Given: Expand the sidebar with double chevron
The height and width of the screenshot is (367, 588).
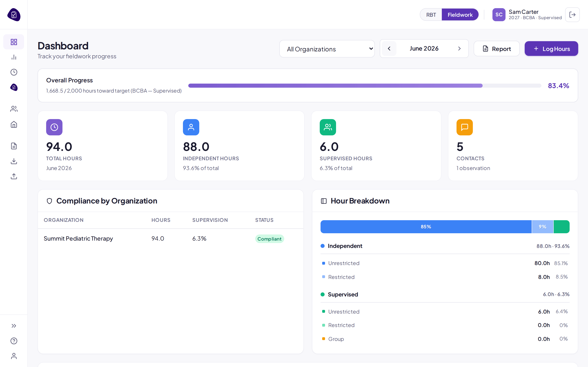Looking at the screenshot, I should (x=14, y=326).
